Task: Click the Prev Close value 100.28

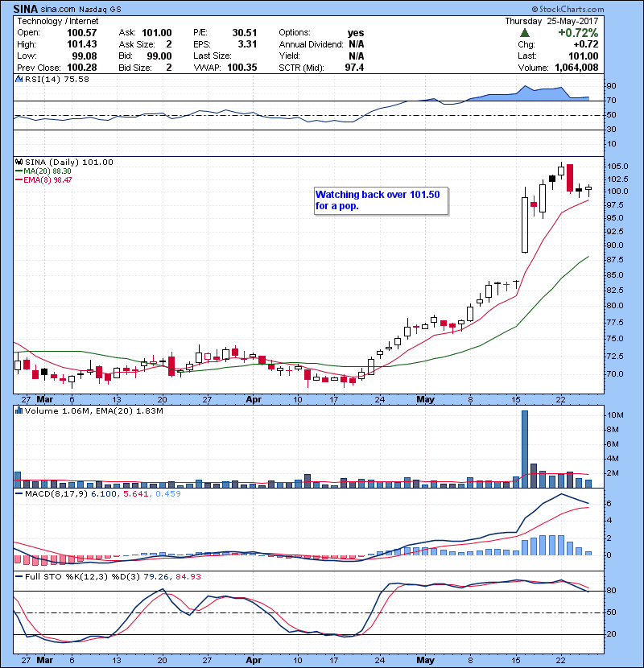Action: [82, 68]
